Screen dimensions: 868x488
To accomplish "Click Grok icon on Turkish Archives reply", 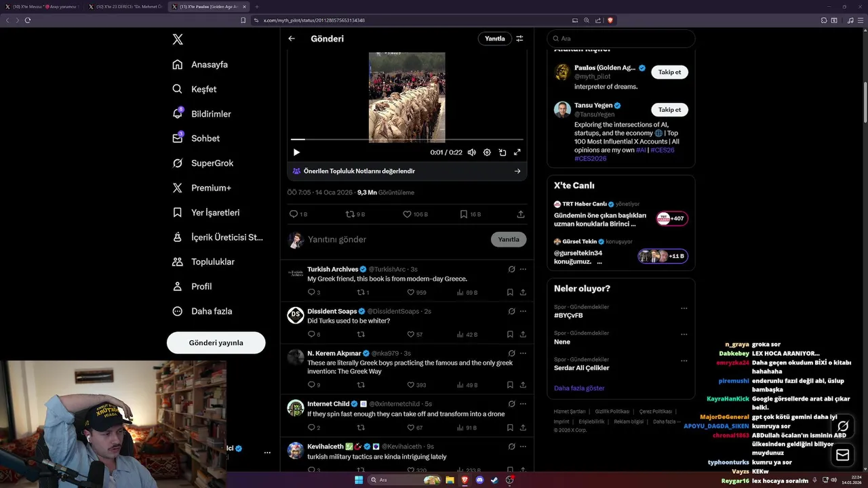I will point(511,269).
